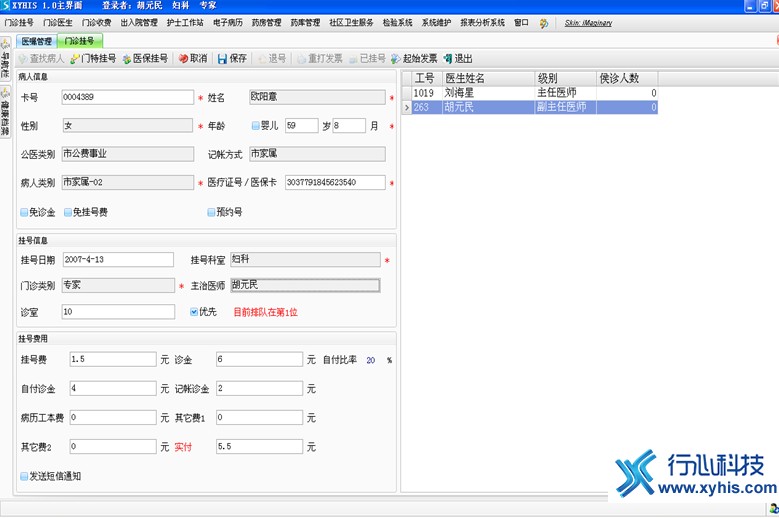Click the 起始发票 starting invoice icon
The image size is (779, 518).
tap(395, 59)
